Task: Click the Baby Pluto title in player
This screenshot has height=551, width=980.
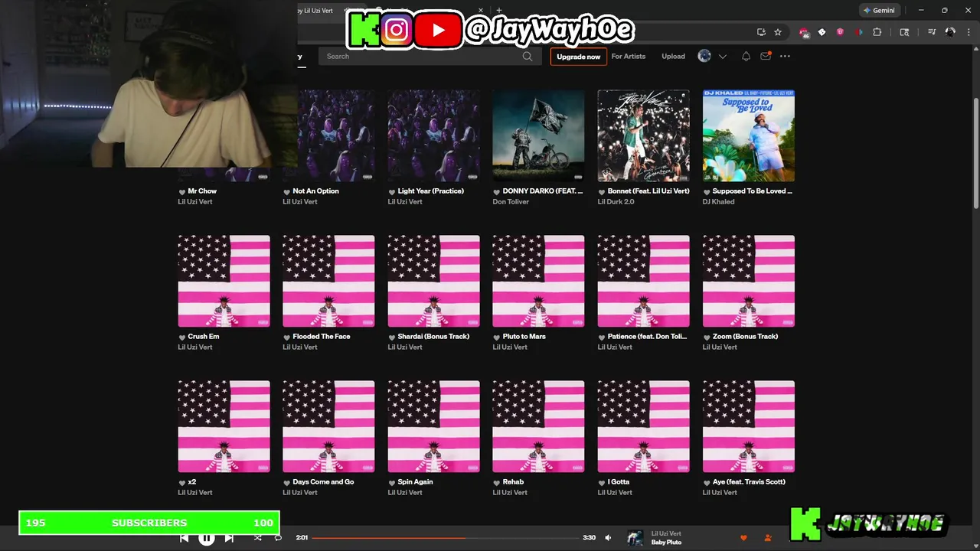Action: [x=666, y=543]
